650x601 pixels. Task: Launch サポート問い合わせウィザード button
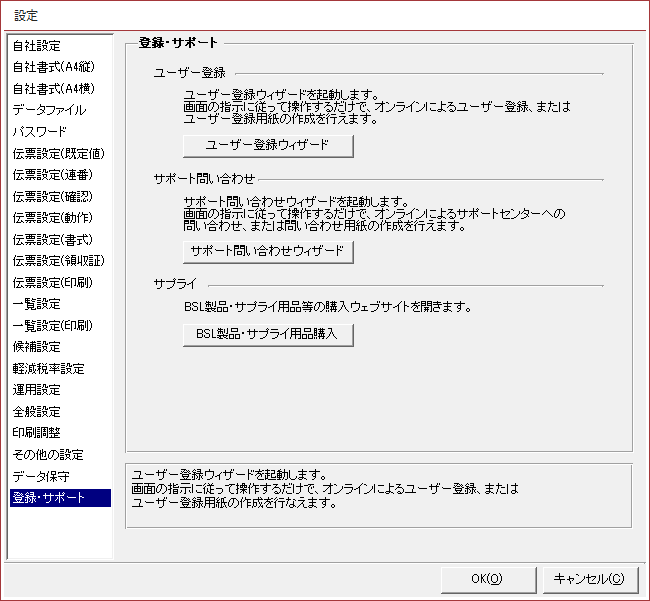[x=268, y=252]
